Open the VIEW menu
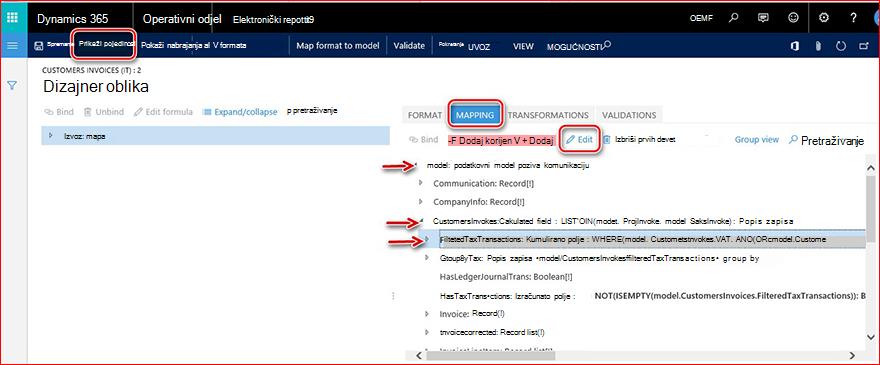 [x=523, y=47]
